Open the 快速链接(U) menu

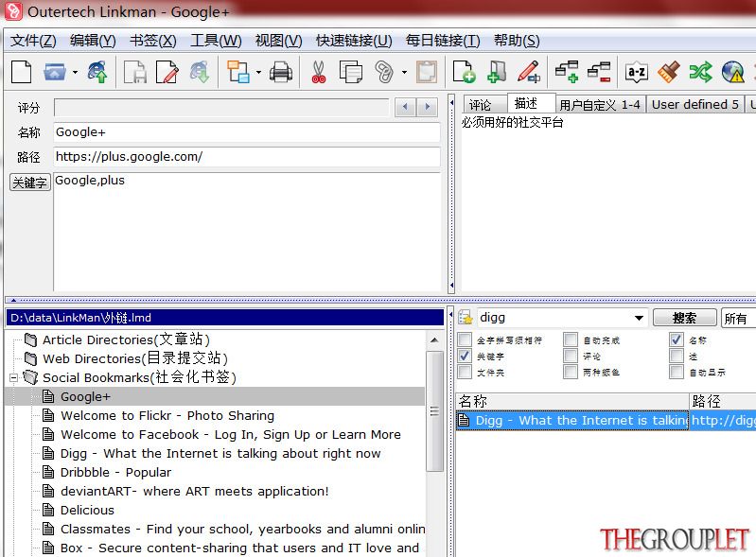[x=354, y=41]
